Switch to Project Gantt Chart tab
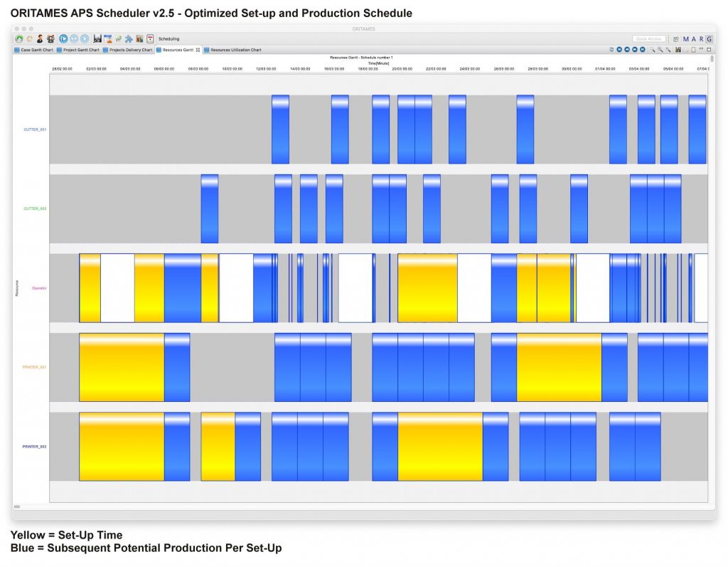Viewport: 728px width, 567px height. pyautogui.click(x=78, y=50)
